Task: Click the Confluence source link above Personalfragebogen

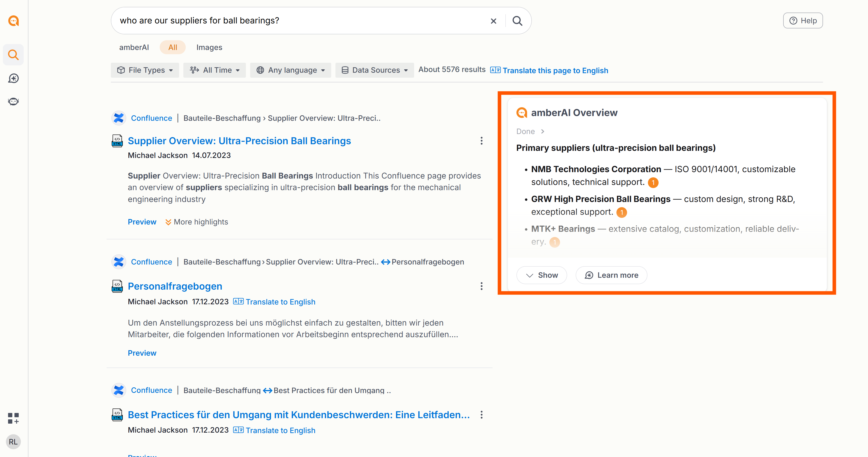Action: tap(152, 262)
